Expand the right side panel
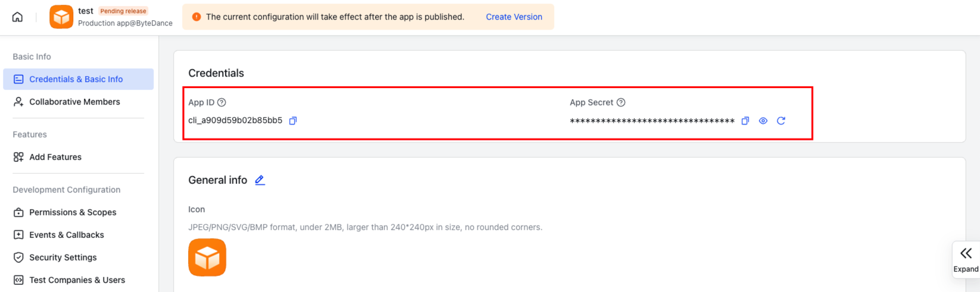The height and width of the screenshot is (292, 980). pyautogui.click(x=965, y=259)
